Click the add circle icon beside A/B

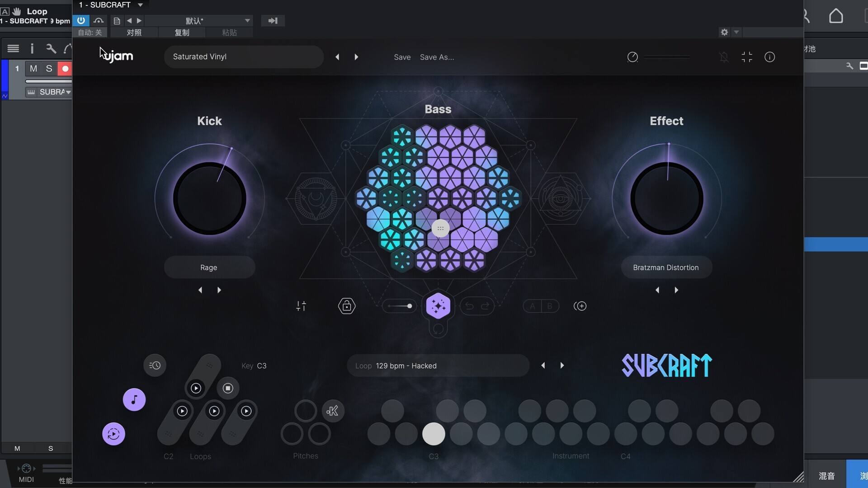tap(580, 306)
